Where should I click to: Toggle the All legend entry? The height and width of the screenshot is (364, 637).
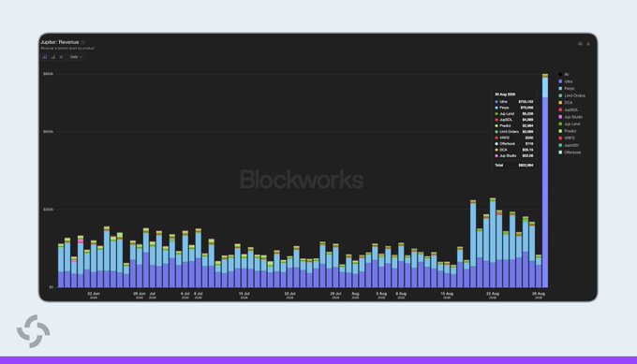[563, 74]
